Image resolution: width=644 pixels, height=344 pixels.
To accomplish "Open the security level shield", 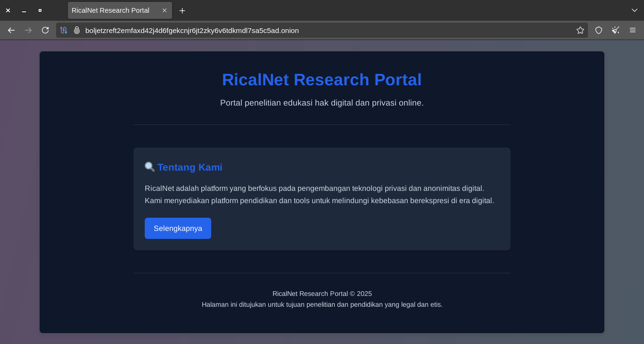I will (599, 30).
